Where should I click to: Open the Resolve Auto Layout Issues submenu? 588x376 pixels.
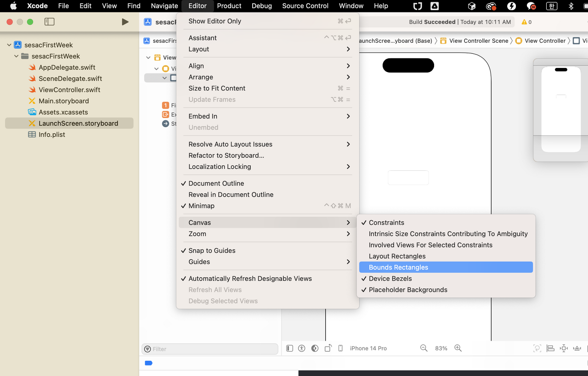[x=268, y=144]
